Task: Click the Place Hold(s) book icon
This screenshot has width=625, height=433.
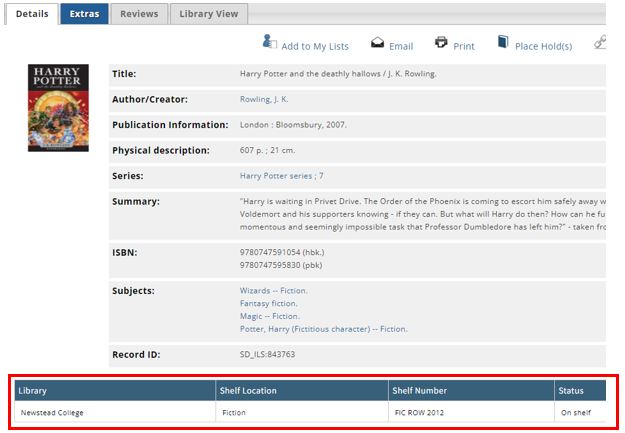Action: (x=503, y=43)
